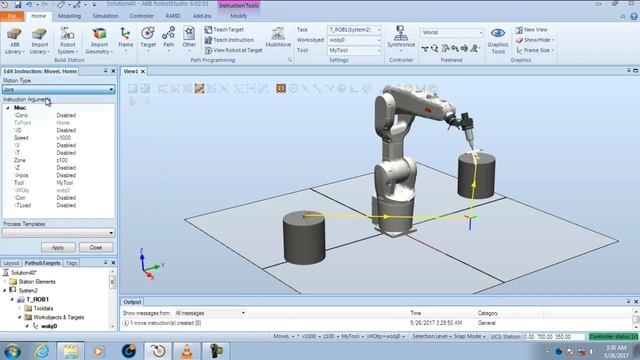Viewport: 640px width, 360px height.
Task: Click the Controller status indicator
Action: pyautogui.click(x=613, y=337)
